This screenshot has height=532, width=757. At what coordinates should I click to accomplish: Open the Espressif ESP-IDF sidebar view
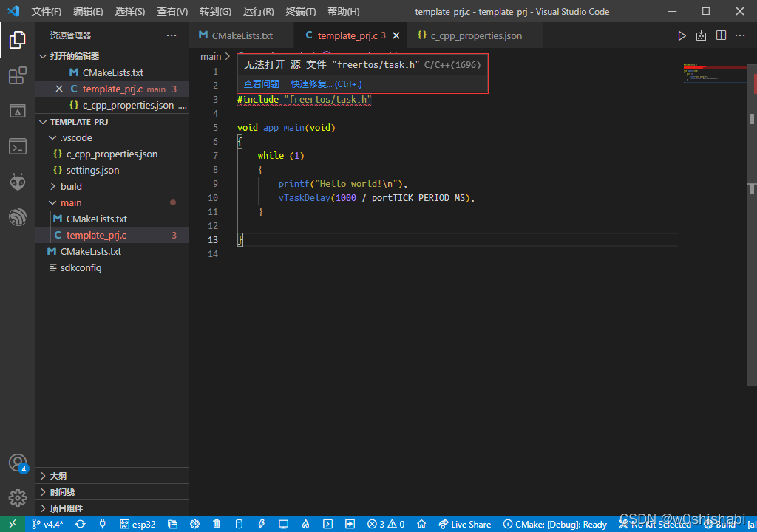18,216
